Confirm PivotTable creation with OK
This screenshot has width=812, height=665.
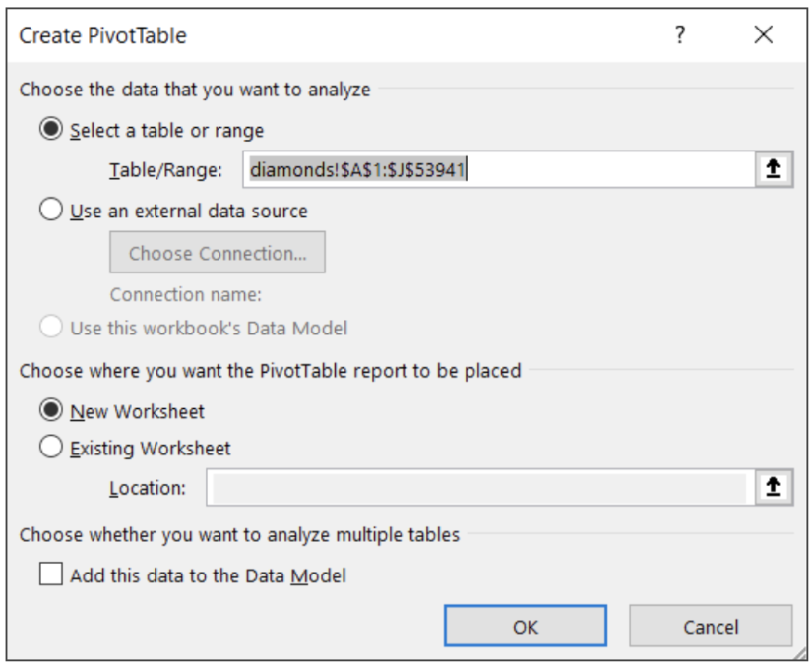[525, 626]
